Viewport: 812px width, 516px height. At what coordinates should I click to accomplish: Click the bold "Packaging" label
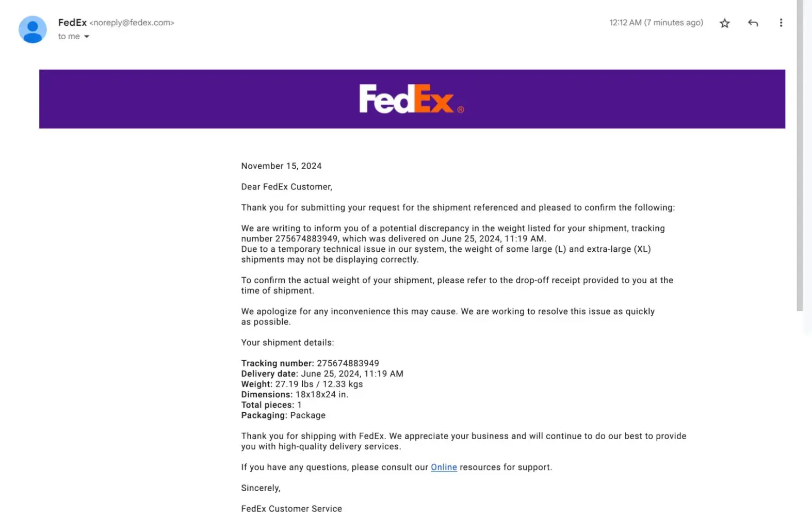(264, 415)
